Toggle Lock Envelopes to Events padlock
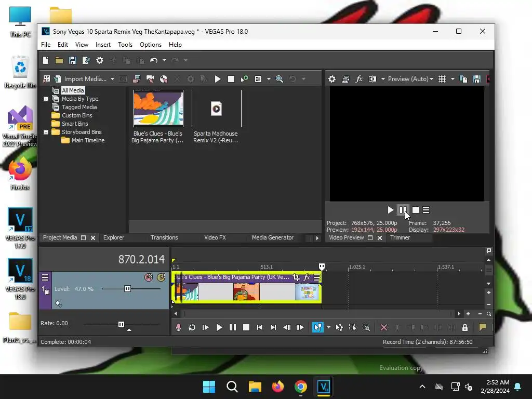532x399 pixels. pos(465,327)
